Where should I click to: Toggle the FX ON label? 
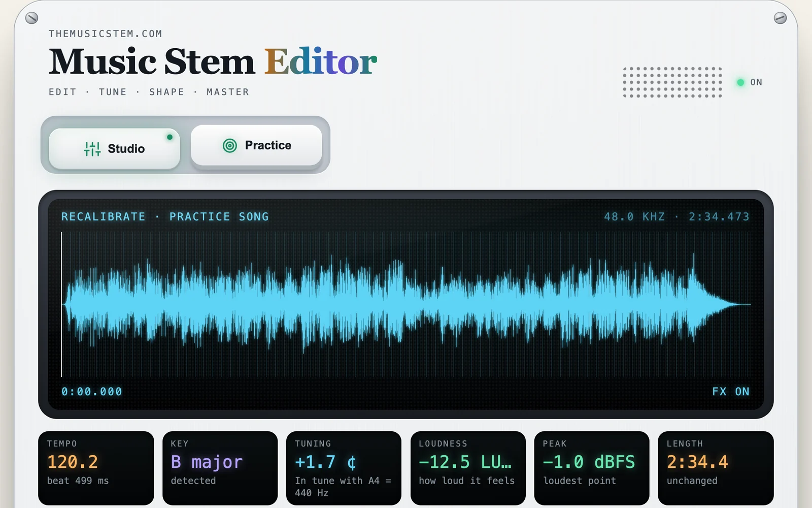tap(731, 392)
